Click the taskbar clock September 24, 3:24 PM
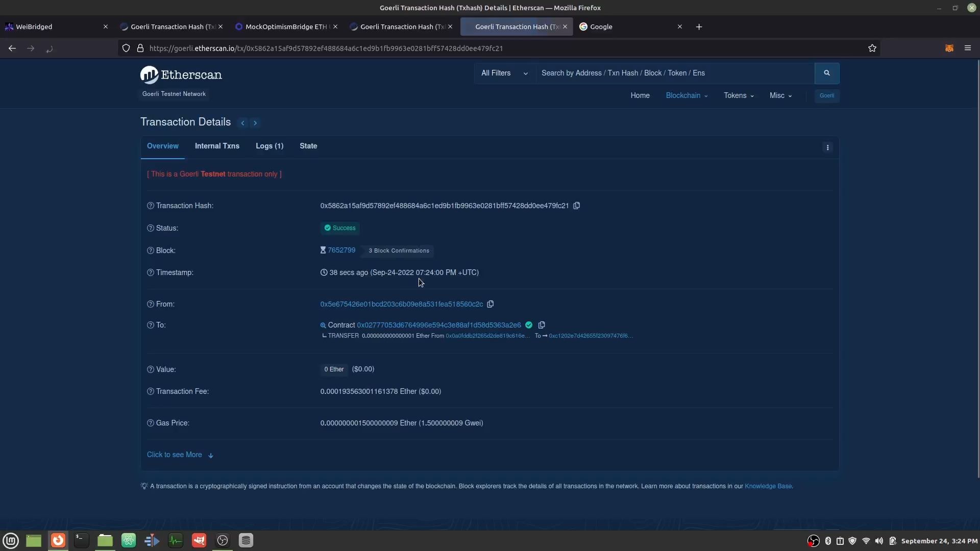The width and height of the screenshot is (980, 551). [939, 541]
